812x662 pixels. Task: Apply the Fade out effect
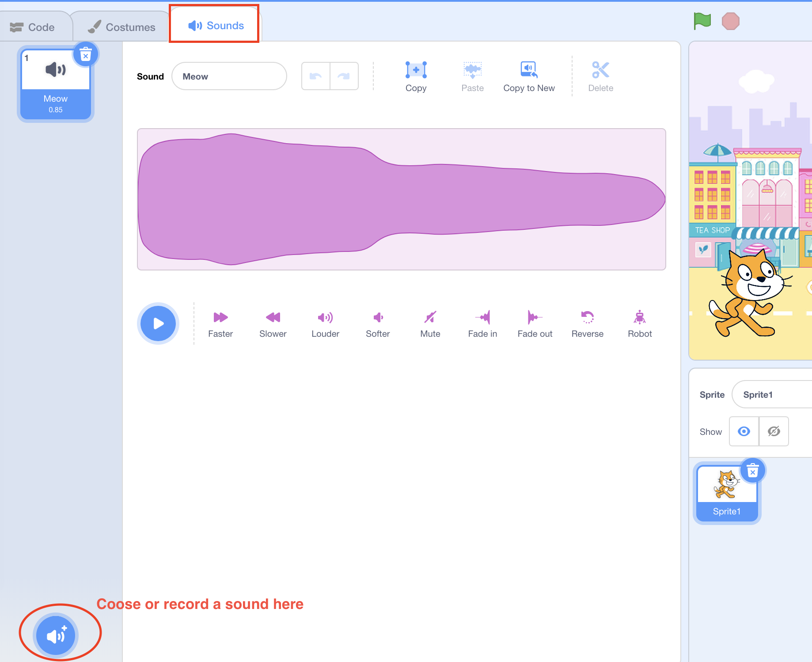[535, 323]
